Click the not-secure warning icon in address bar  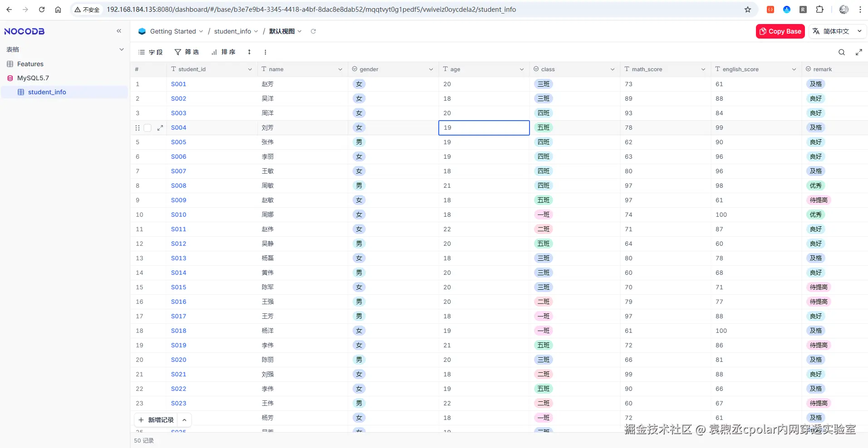(x=78, y=10)
